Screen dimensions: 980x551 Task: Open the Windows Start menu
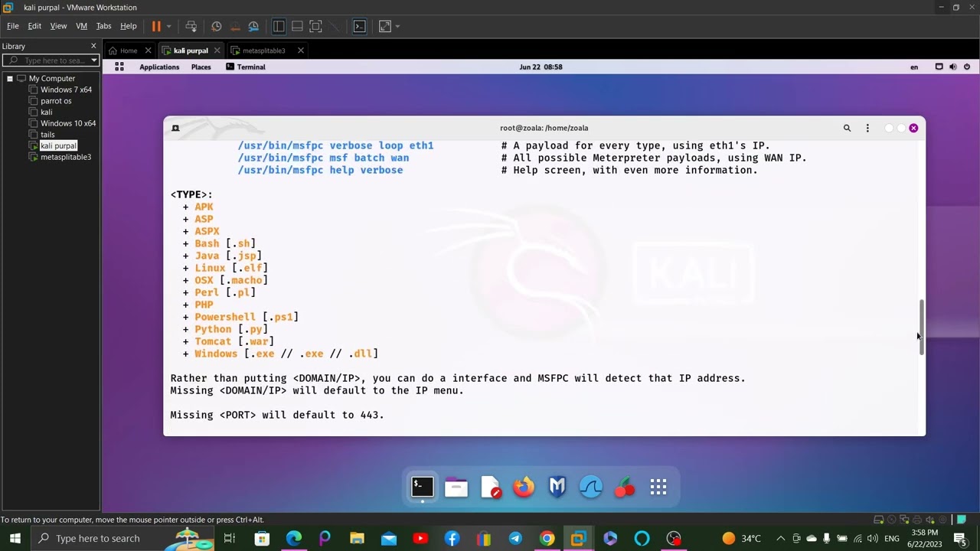[x=15, y=538]
